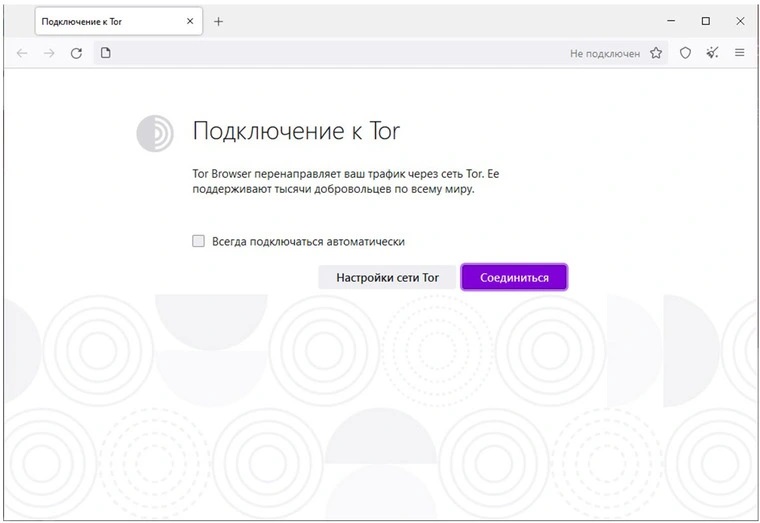Image resolution: width=760 pixels, height=523 pixels.
Task: Open the security level shield icon
Action: (x=685, y=53)
